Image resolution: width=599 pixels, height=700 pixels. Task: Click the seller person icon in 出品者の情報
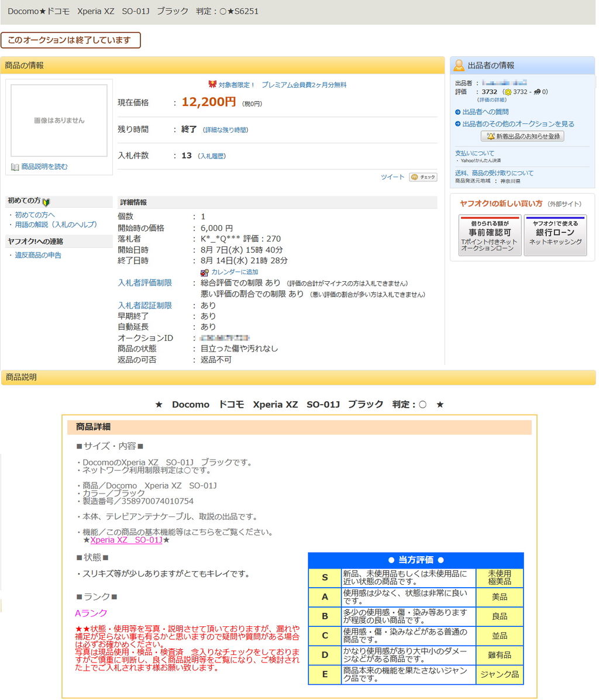coord(458,65)
